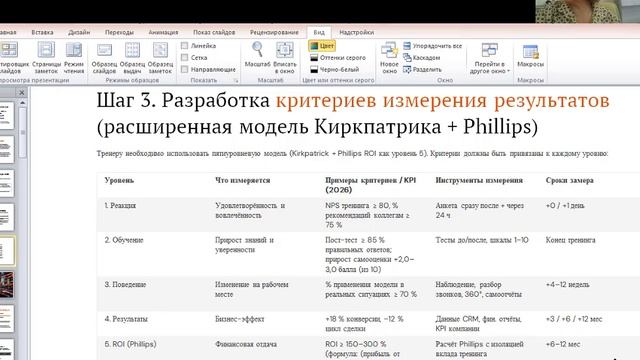Fit slide to window (Вписать в окно)

tap(284, 57)
